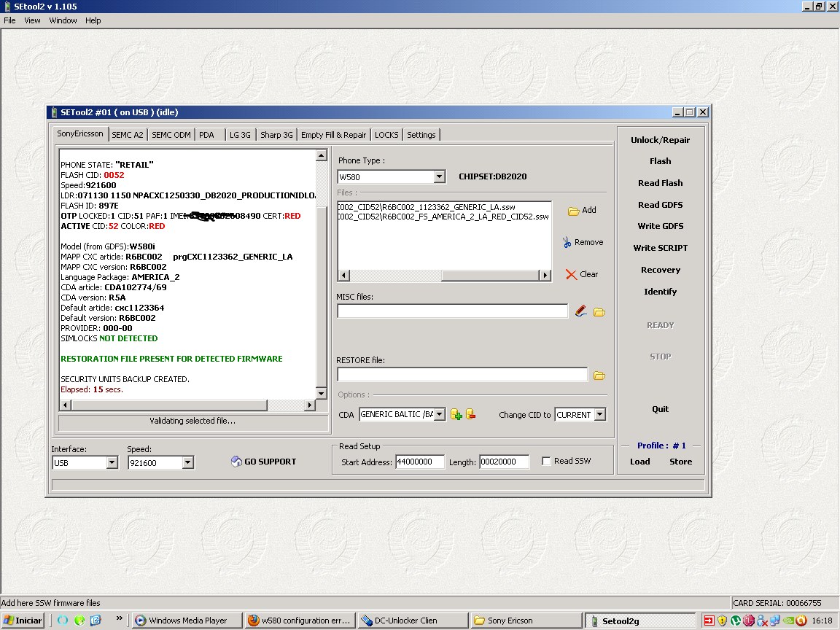840x630 pixels.
Task: Open the Window menu
Action: (x=63, y=20)
